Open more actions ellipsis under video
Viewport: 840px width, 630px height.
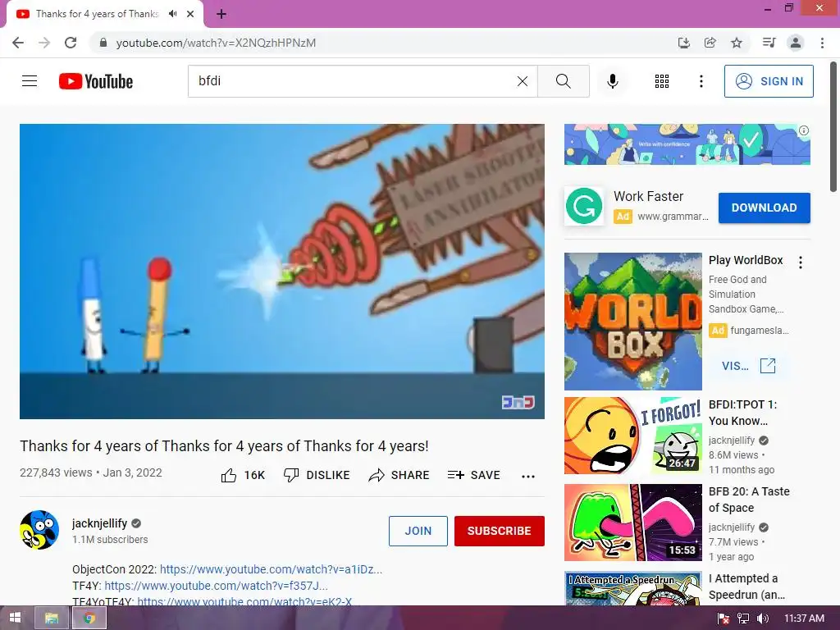[528, 477]
